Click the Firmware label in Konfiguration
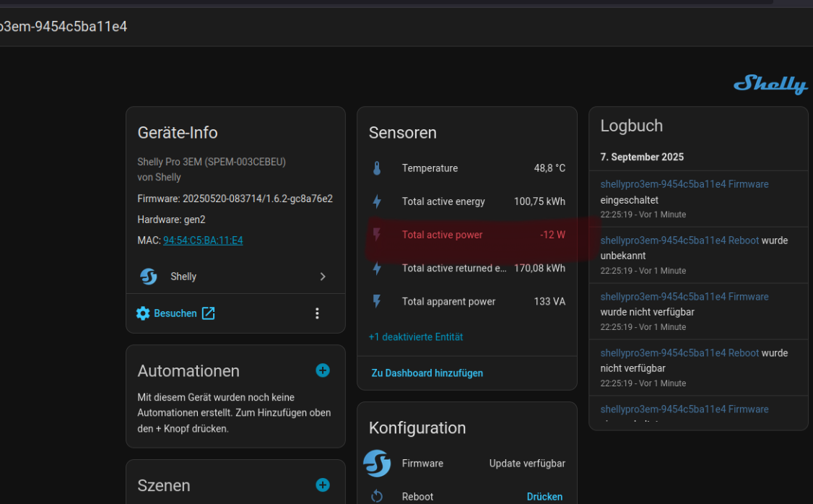This screenshot has height=504, width=813. tap(422, 463)
